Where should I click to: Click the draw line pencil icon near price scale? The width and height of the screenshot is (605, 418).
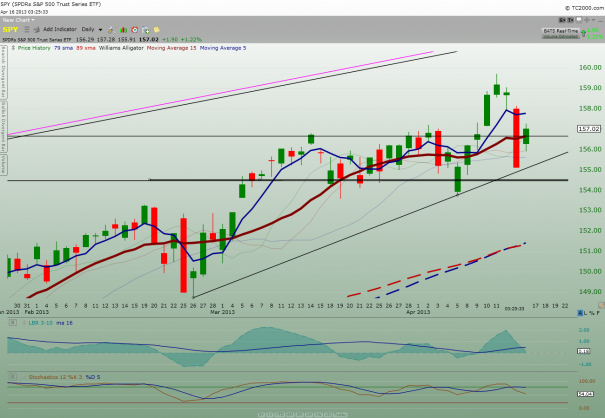coord(601,305)
